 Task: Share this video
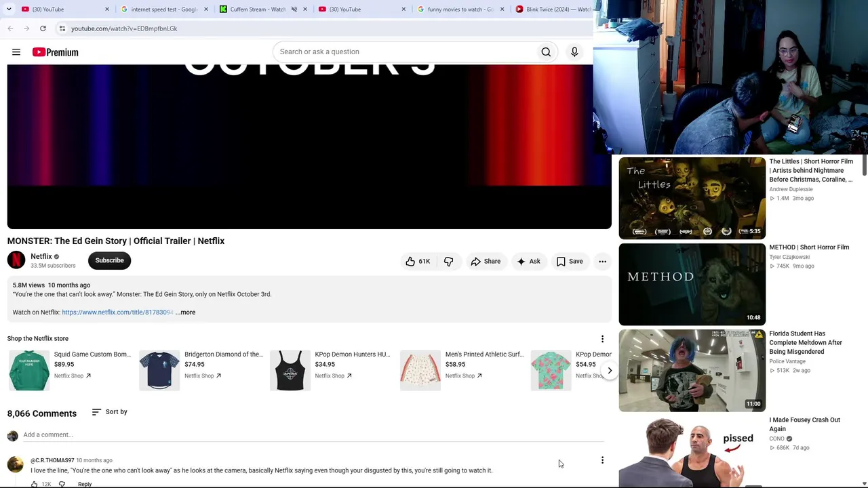click(x=486, y=261)
